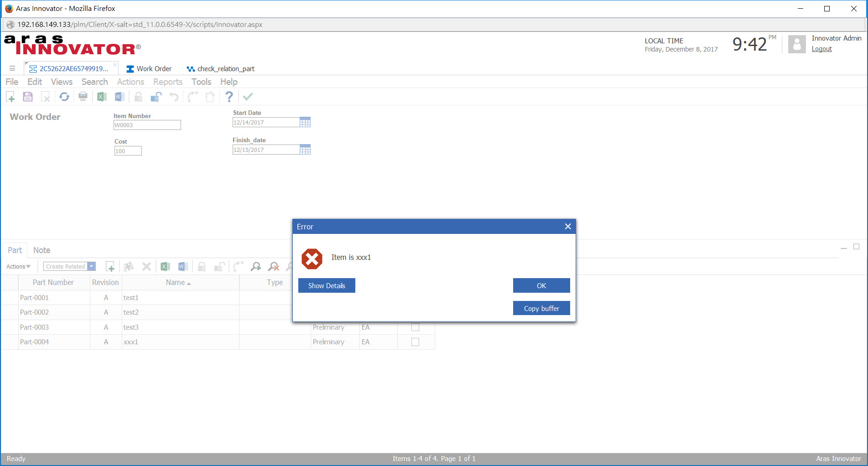Click the Unlock icon in main toolbar
Image resolution: width=868 pixels, height=466 pixels.
click(156, 97)
